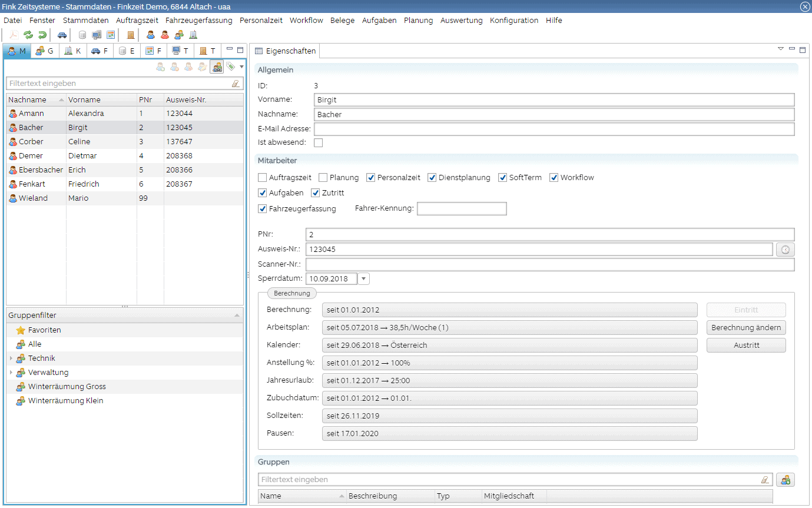Open the F calendar tab

pyautogui.click(x=154, y=51)
